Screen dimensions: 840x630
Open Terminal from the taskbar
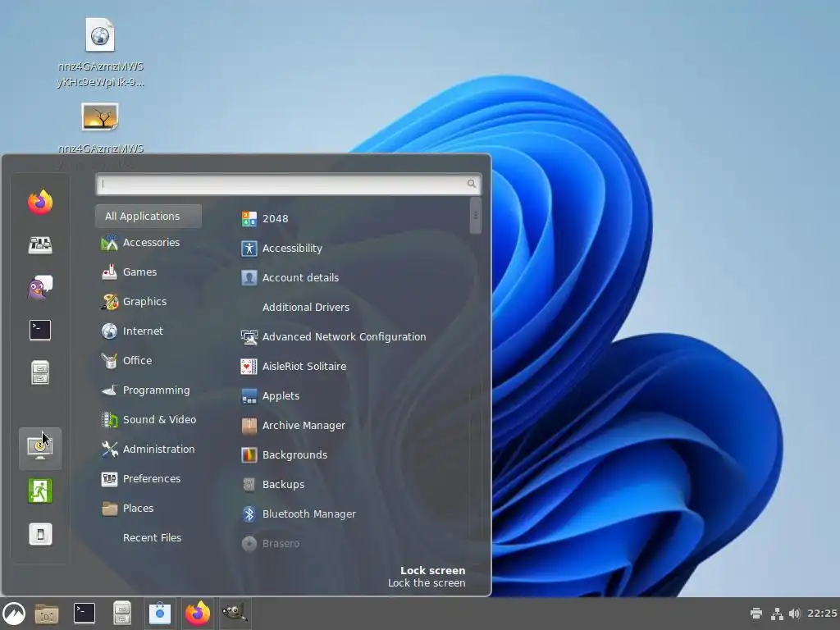[x=84, y=614]
